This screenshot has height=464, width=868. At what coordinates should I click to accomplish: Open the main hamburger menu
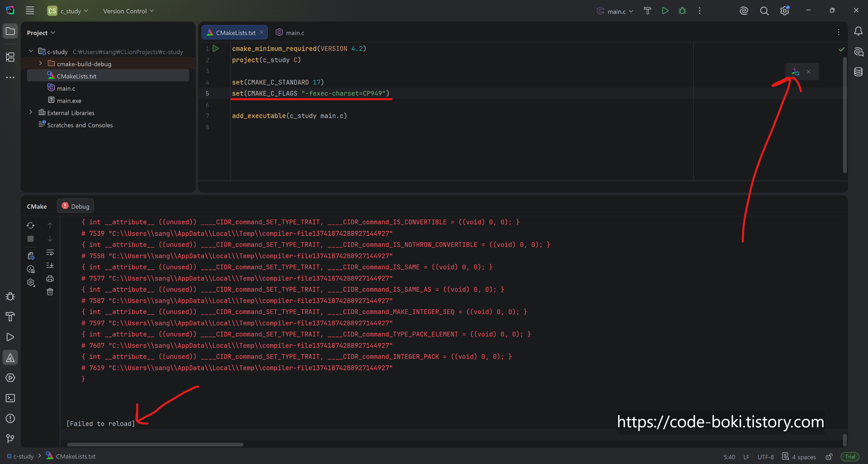tap(30, 11)
